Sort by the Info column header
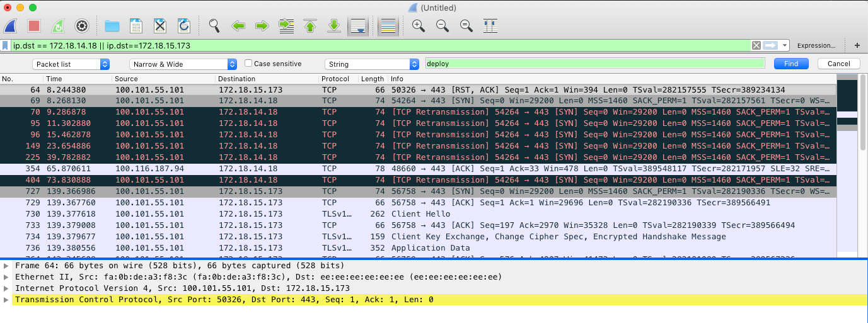This screenshot has height=323, width=868. 612,79
